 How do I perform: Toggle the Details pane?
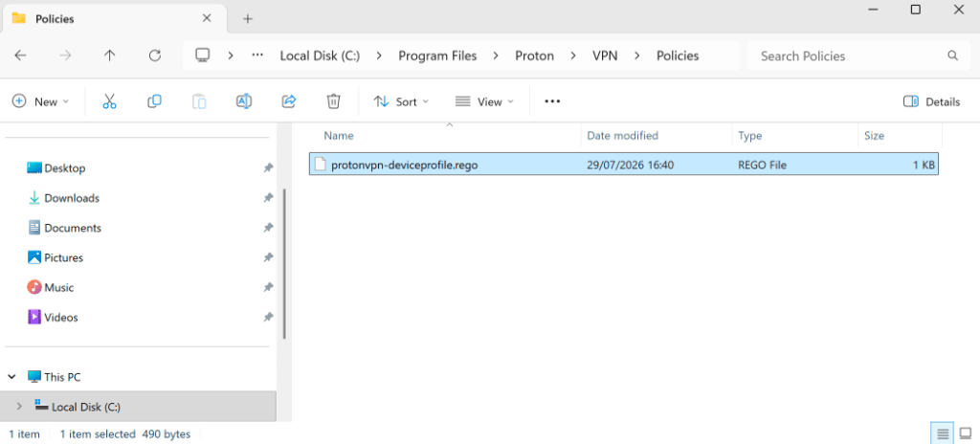(x=932, y=102)
